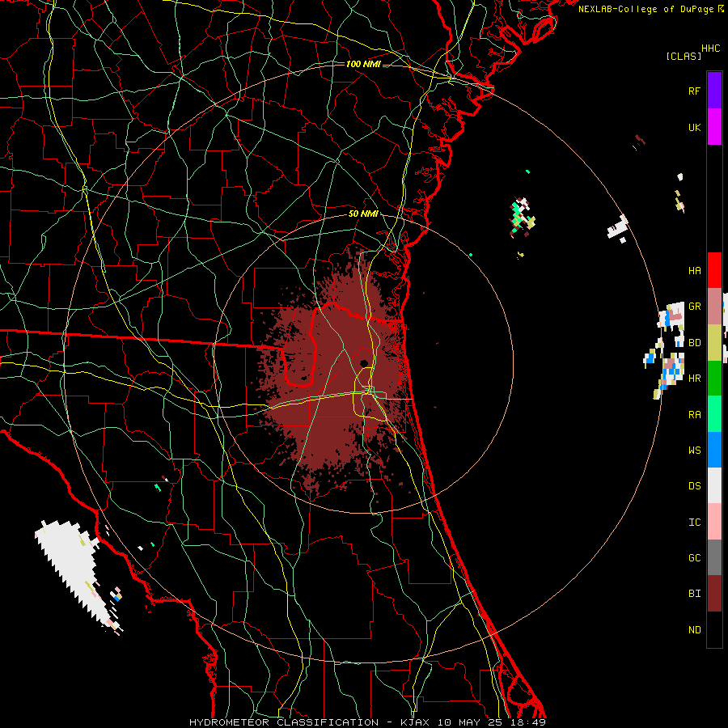Click the "WS" legend label text
This screenshot has width=728, height=728.
tap(694, 451)
